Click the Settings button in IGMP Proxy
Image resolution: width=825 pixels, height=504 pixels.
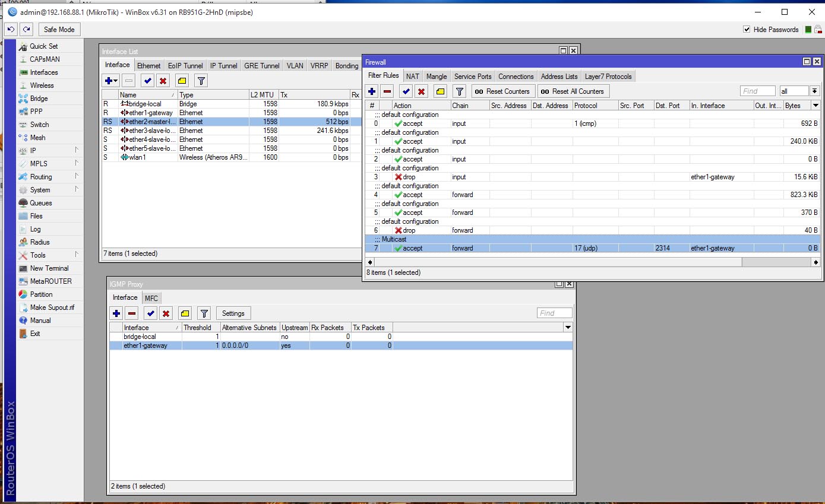(233, 313)
